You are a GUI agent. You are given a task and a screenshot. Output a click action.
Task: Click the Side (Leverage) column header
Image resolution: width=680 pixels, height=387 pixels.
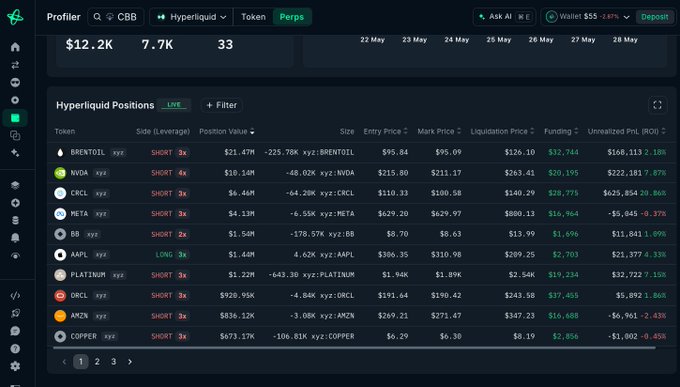pos(163,131)
